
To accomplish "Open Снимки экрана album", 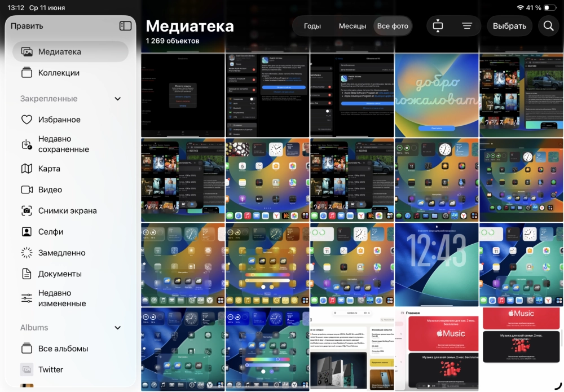I will pyautogui.click(x=67, y=210).
